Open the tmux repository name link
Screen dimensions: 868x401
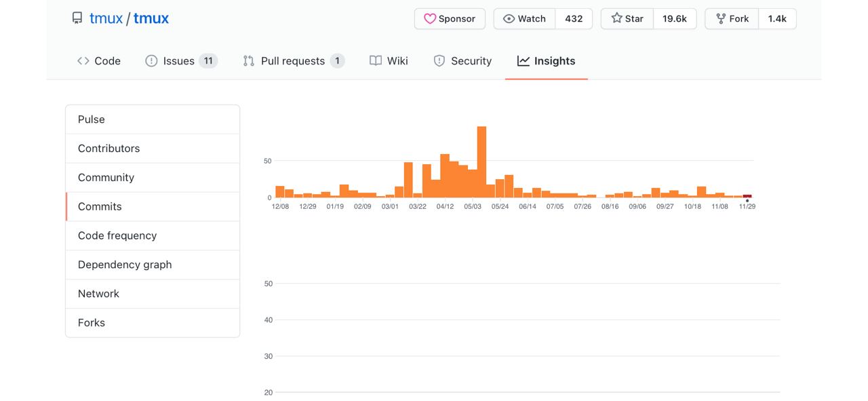151,18
